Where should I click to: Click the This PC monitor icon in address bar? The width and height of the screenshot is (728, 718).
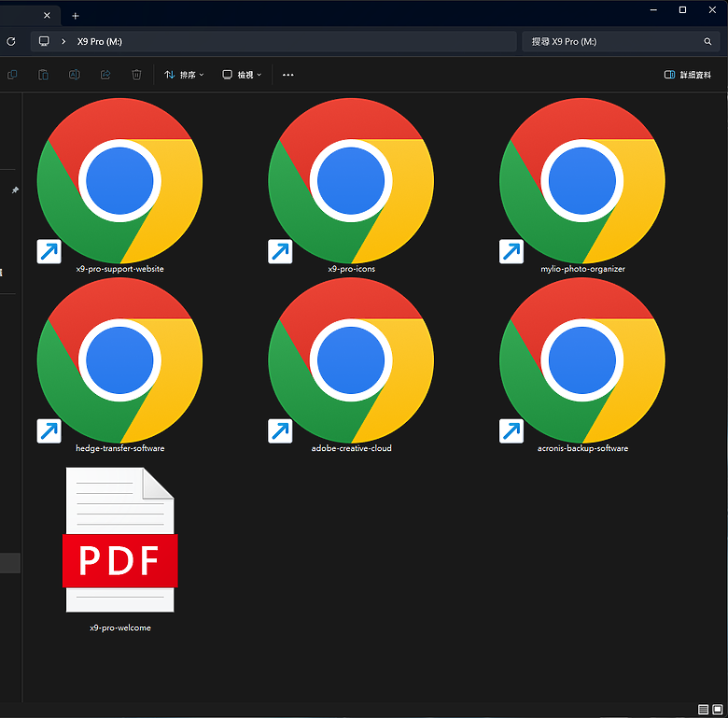[x=44, y=41]
